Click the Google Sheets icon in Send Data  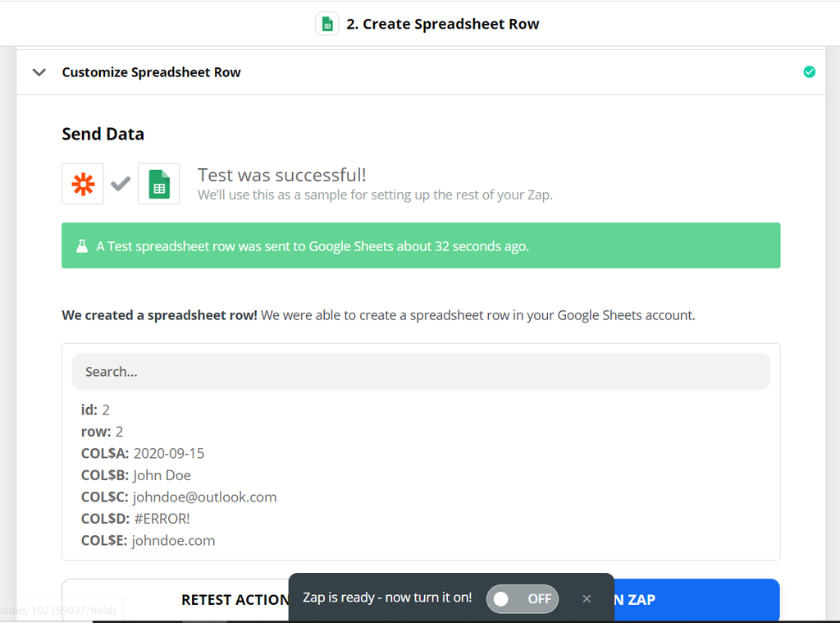pyautogui.click(x=158, y=184)
